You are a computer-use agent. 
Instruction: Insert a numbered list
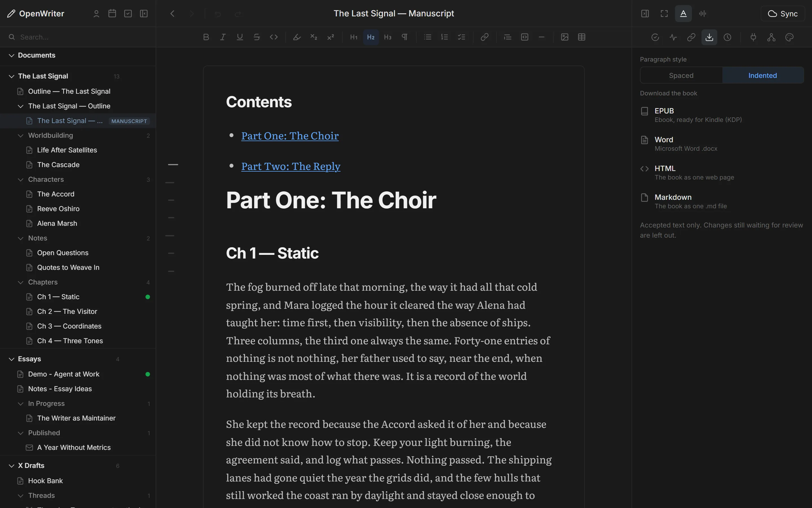445,37
